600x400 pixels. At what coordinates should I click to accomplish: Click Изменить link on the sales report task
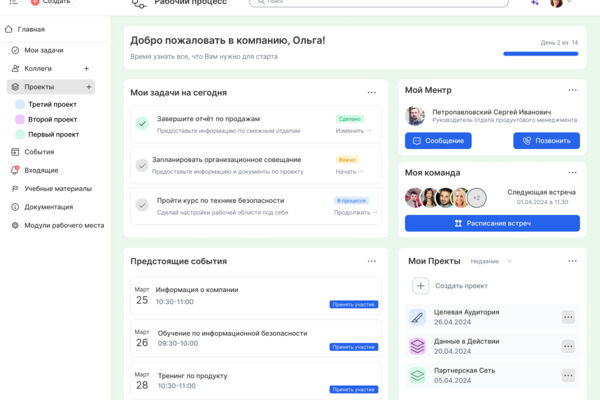coord(353,131)
